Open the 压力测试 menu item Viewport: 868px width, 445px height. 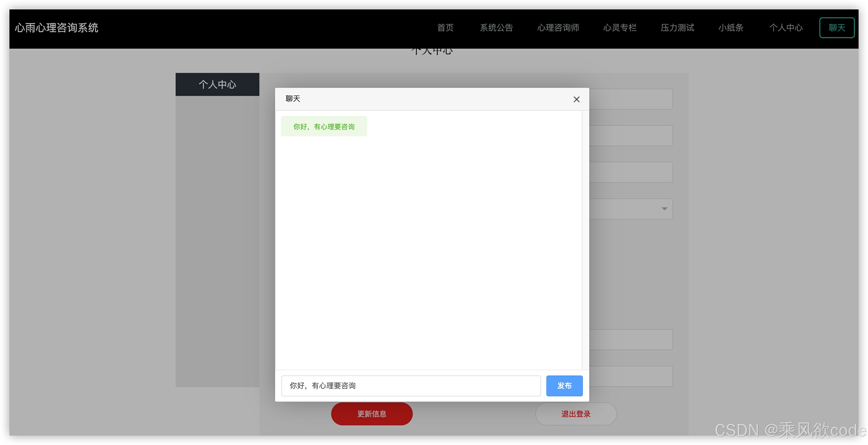click(x=677, y=28)
